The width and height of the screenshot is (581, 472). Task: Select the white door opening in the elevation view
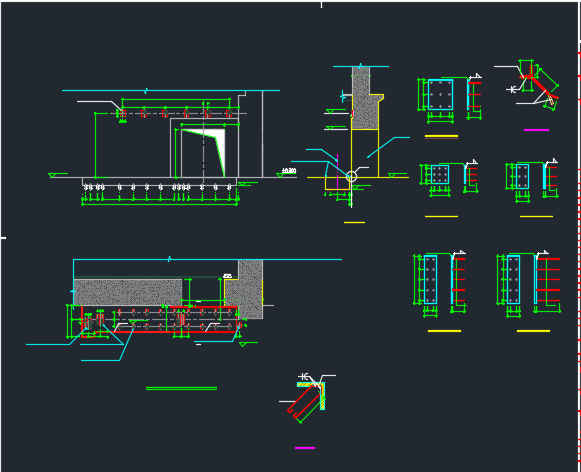204,153
